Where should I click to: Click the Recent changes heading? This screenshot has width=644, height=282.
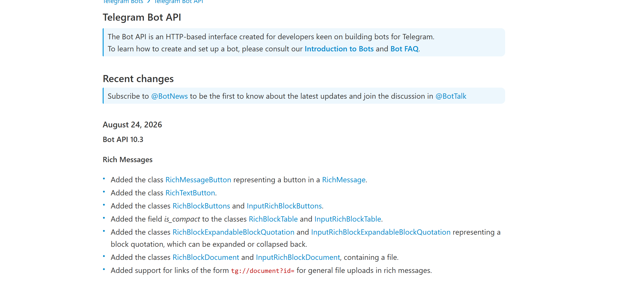[x=138, y=79]
